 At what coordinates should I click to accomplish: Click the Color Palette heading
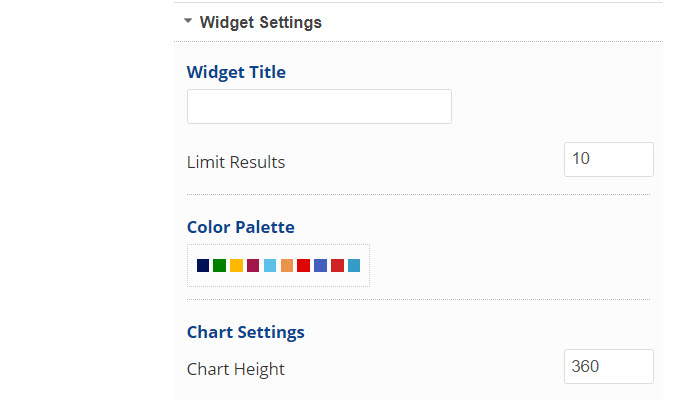[241, 227]
